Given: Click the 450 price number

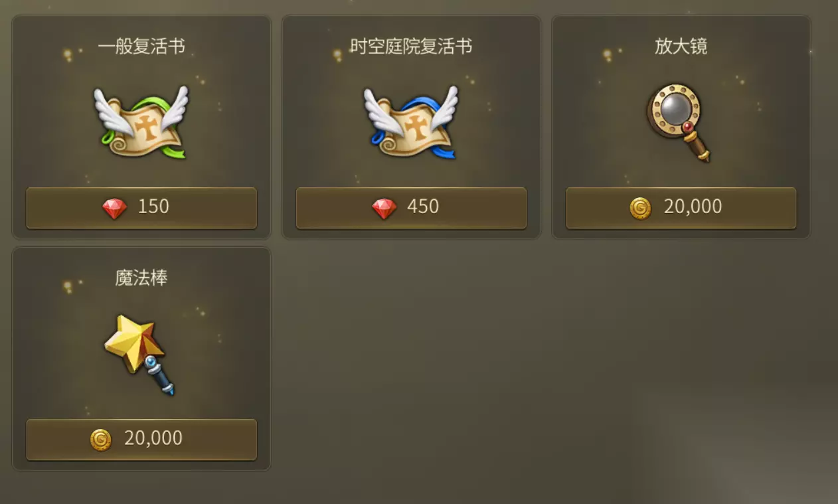Looking at the screenshot, I should pyautogui.click(x=423, y=207).
